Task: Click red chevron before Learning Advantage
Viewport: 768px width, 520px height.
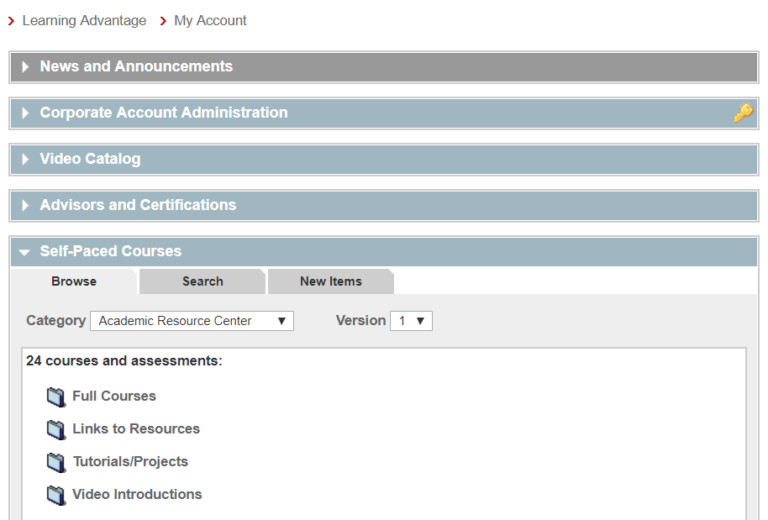Action: click(11, 21)
